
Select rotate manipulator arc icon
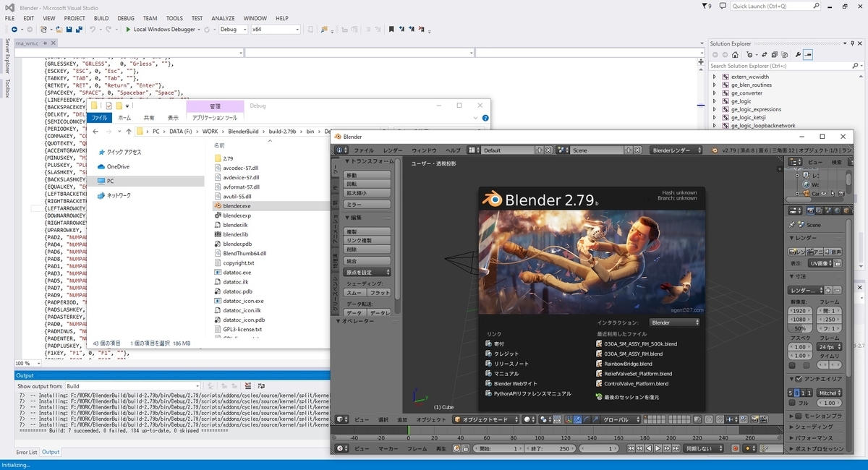[x=587, y=419]
